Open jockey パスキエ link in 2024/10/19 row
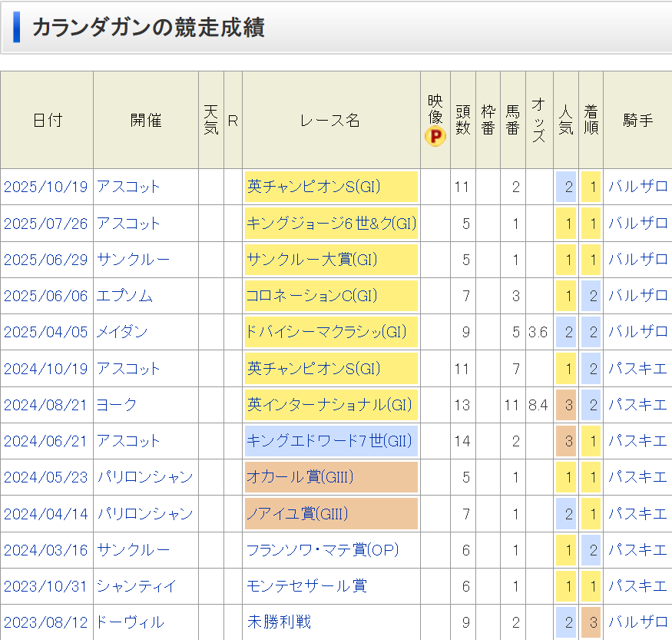The image size is (672, 640). [638, 369]
